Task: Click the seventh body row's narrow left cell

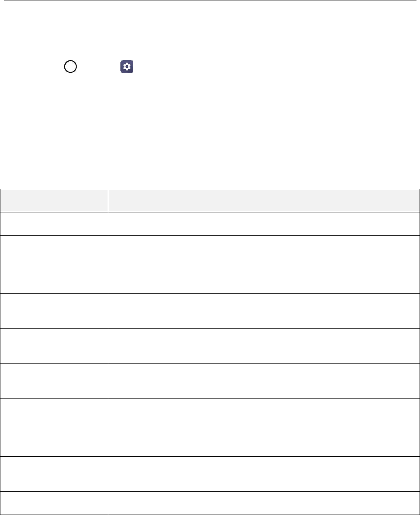Action: click(x=54, y=410)
